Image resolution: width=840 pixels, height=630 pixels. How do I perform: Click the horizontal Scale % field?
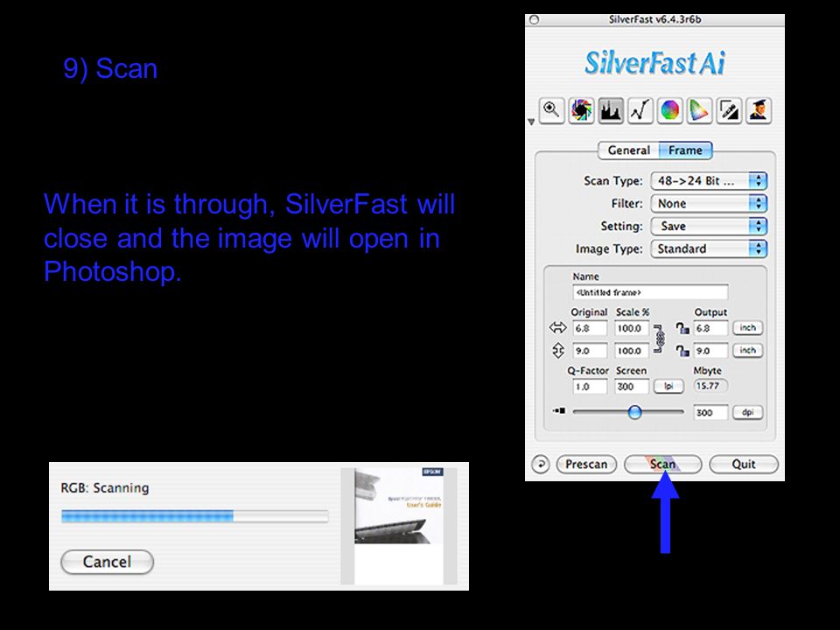click(632, 328)
